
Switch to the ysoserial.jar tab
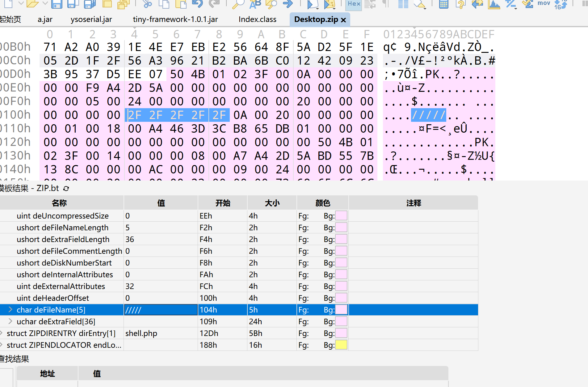click(x=91, y=19)
